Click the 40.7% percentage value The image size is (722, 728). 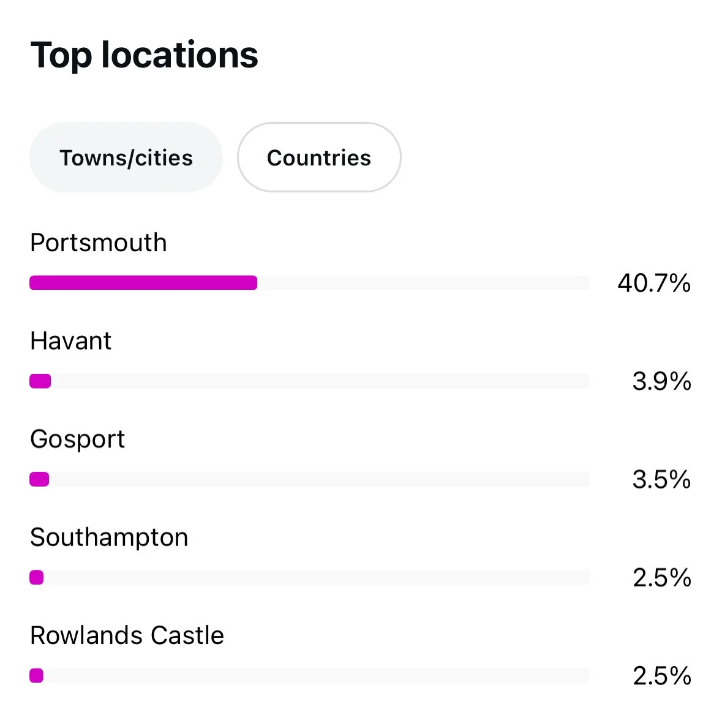pos(653,283)
